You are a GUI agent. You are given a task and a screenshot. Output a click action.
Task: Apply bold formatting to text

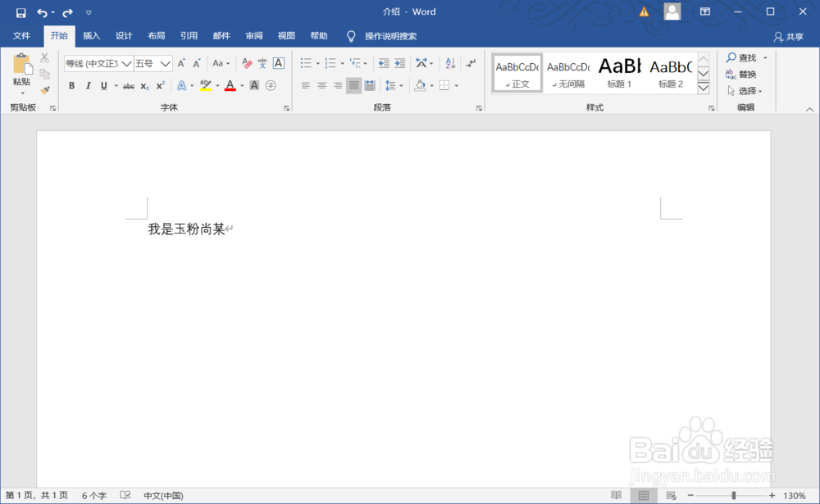(71, 85)
